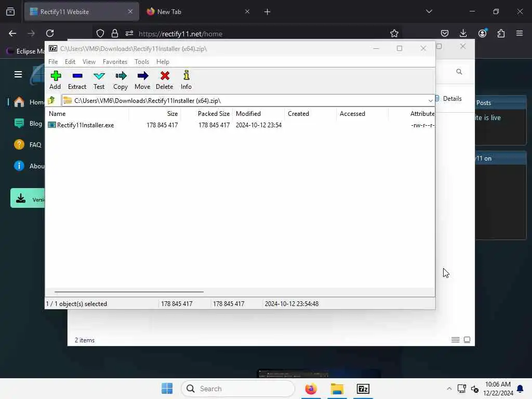This screenshot has height=399, width=532.
Task: Toggle the Rectify11 site hamburger menu
Action: (x=18, y=74)
